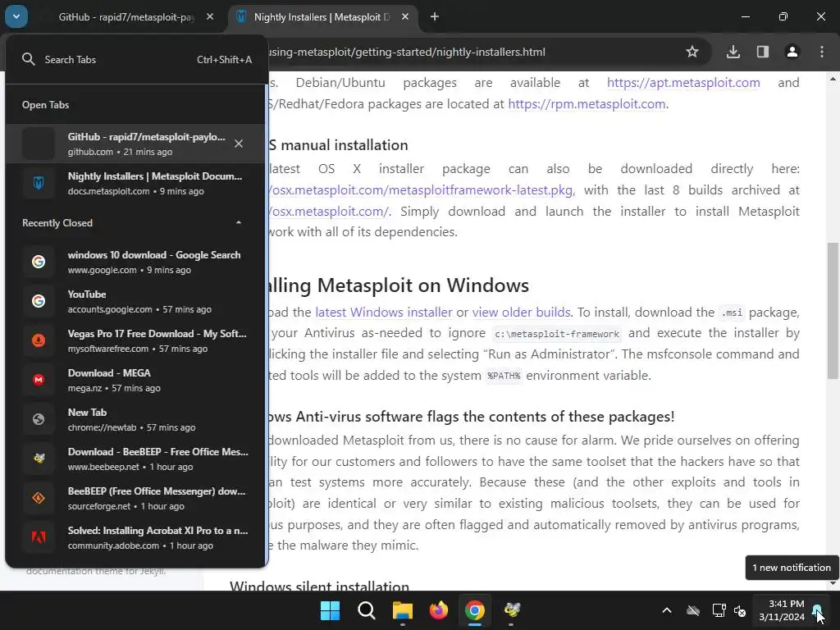Click the Chrome taskbar icon

pos(475,610)
